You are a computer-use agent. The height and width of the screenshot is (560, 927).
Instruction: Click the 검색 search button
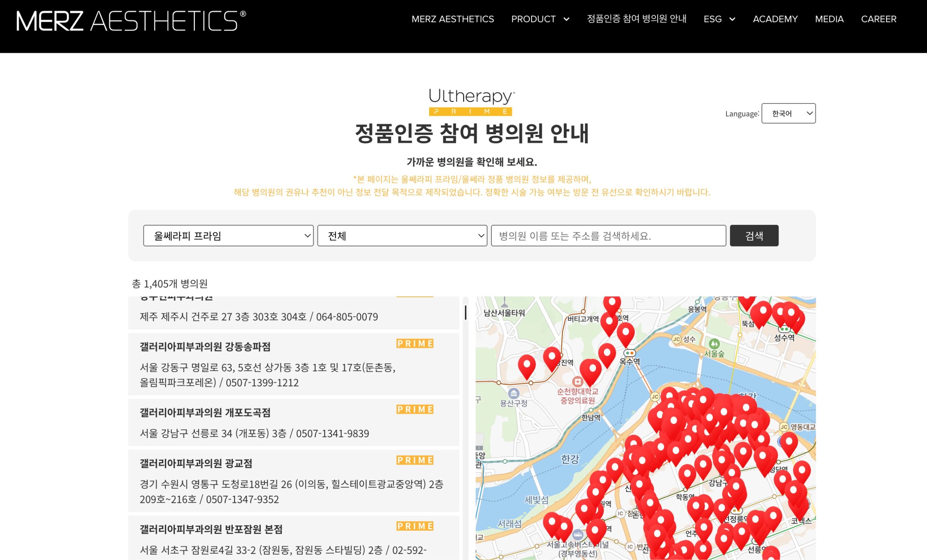pyautogui.click(x=754, y=236)
